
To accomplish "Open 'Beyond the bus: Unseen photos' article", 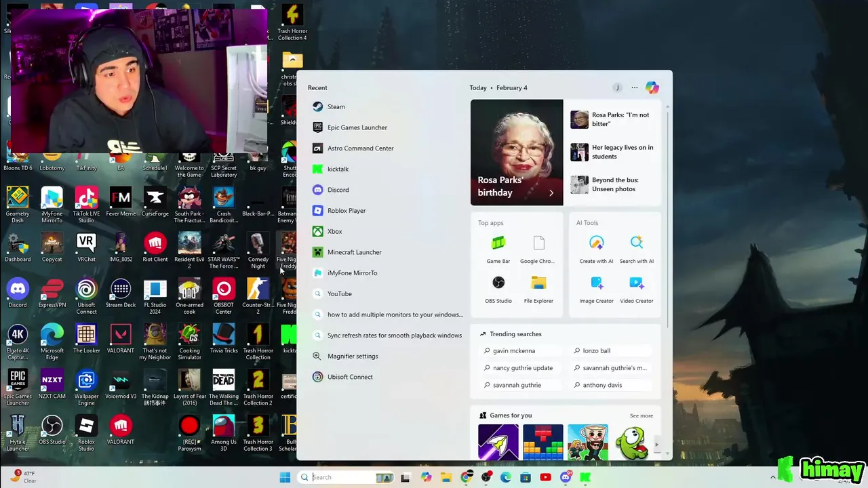I will pos(614,184).
